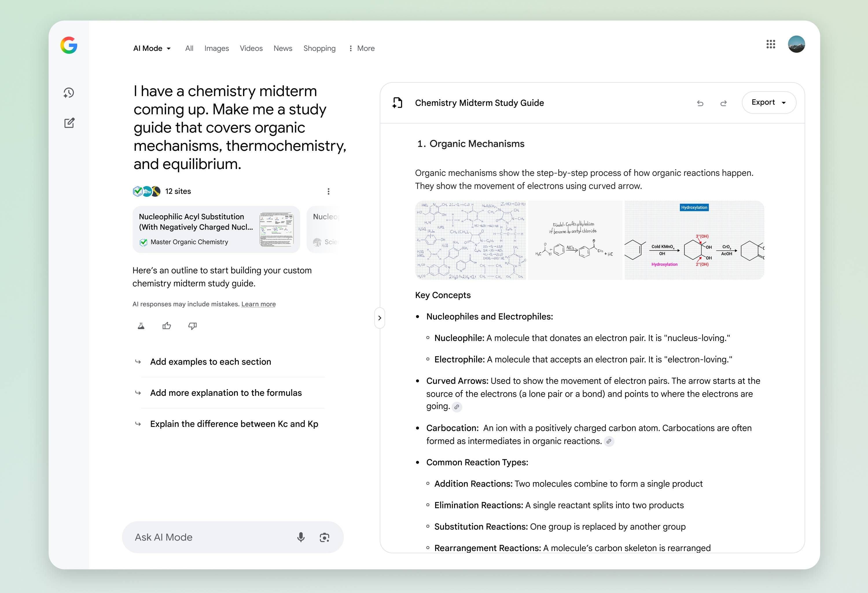Image resolution: width=868 pixels, height=593 pixels.
Task: Open three-dot menu beside 12 sites
Action: (x=328, y=191)
